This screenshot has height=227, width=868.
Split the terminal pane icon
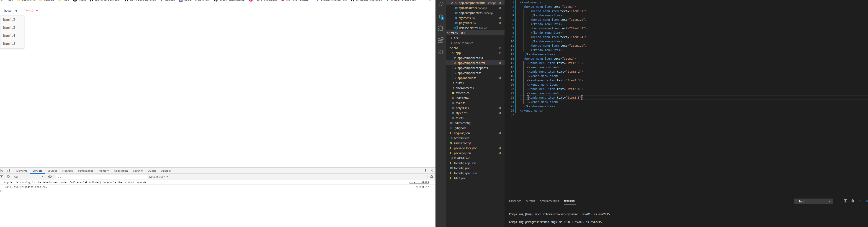tap(845, 201)
